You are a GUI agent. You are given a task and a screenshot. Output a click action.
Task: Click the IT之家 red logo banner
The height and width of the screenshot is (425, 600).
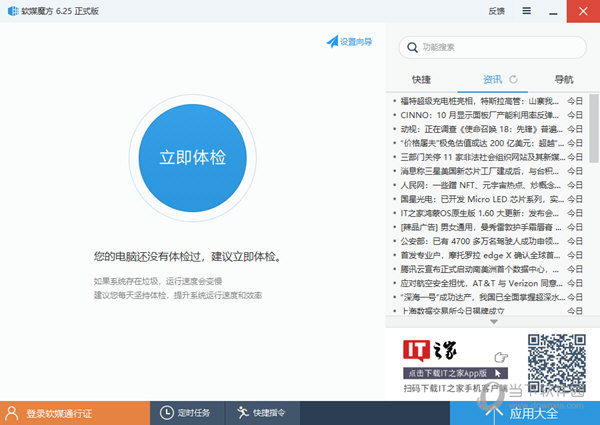430,350
